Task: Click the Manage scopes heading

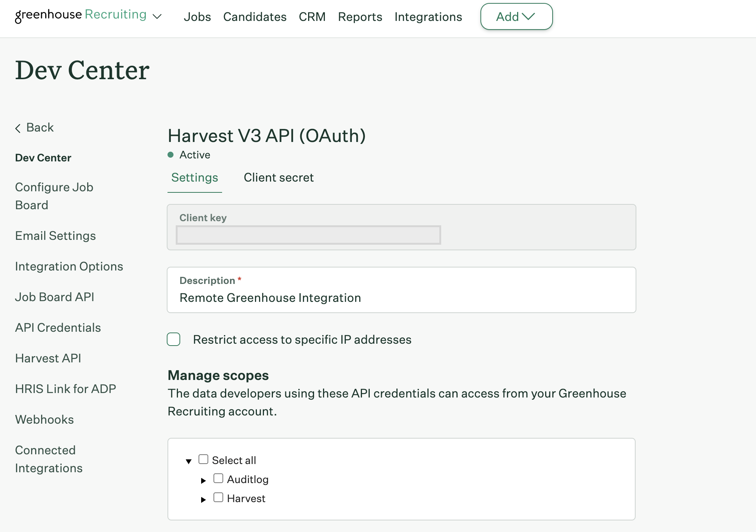Action: click(x=218, y=375)
